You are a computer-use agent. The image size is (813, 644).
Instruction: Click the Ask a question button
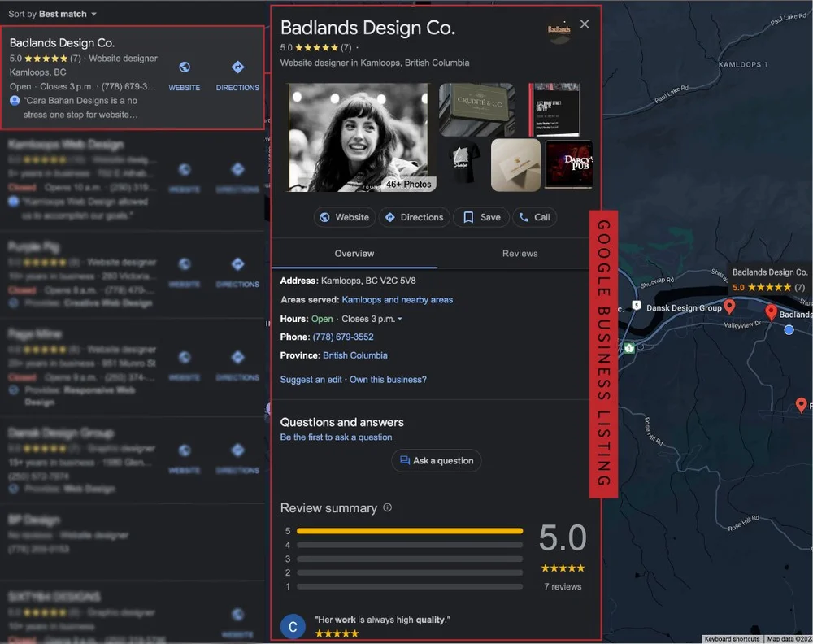(436, 460)
